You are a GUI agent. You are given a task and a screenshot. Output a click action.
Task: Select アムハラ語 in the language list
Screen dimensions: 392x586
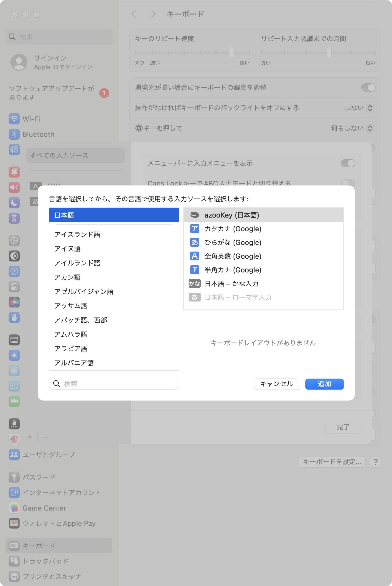point(114,334)
